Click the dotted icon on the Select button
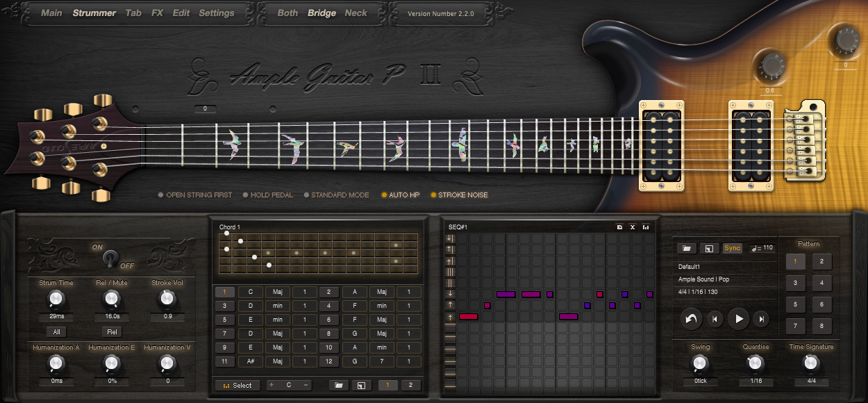This screenshot has width=868, height=403. click(226, 386)
